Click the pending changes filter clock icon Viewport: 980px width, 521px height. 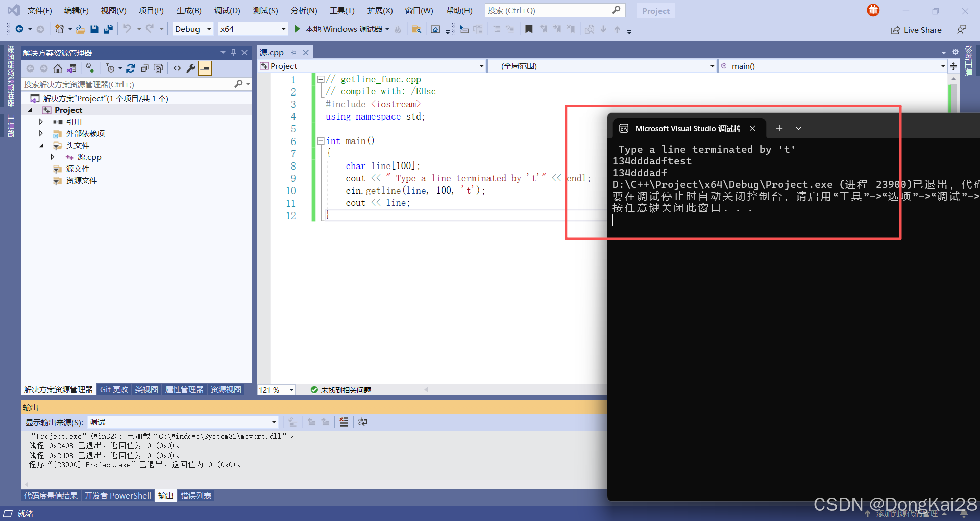click(x=111, y=68)
